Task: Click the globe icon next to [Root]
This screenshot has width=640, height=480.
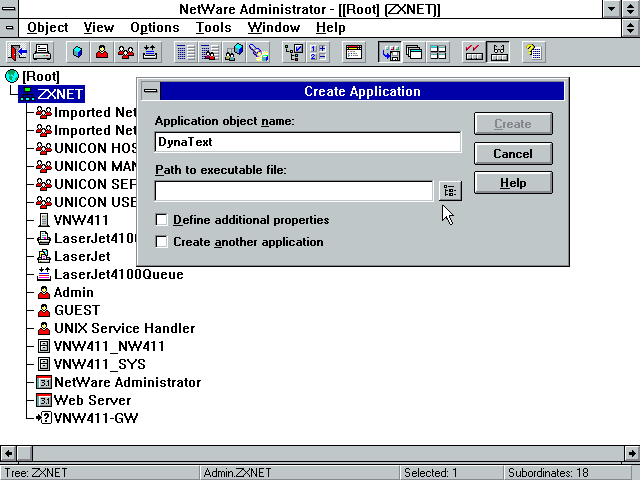Action: (x=12, y=77)
